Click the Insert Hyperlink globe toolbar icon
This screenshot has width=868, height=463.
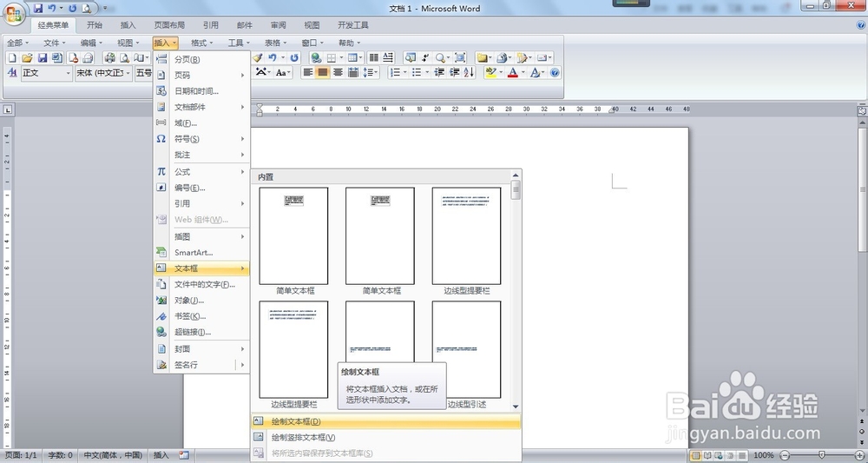click(316, 57)
